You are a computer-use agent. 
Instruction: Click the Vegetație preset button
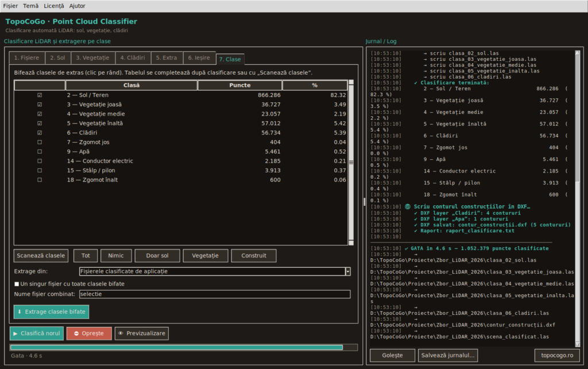(x=205, y=256)
